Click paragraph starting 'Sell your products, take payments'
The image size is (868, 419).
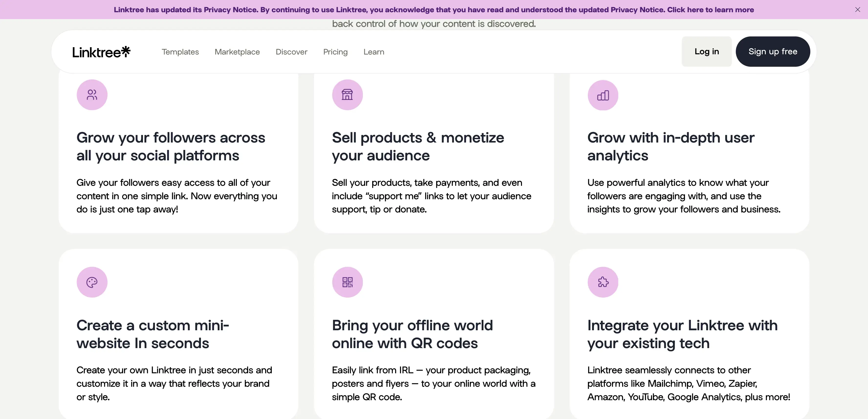point(431,196)
